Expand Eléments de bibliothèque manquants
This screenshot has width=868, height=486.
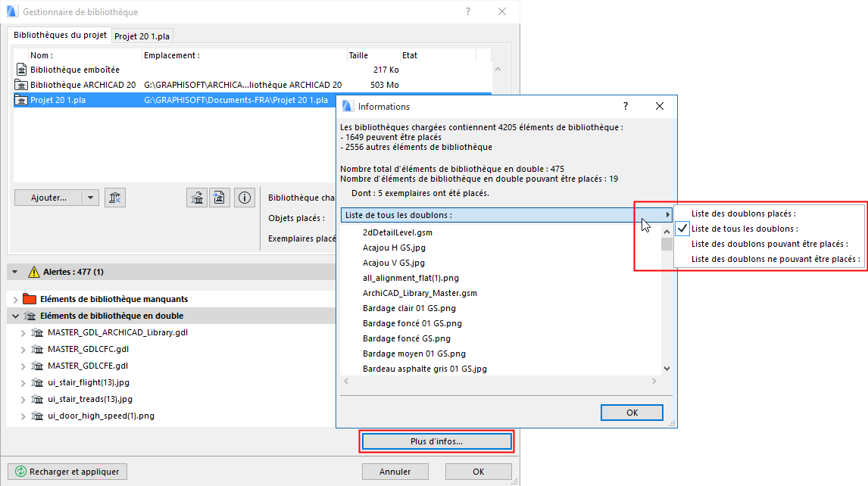15,300
